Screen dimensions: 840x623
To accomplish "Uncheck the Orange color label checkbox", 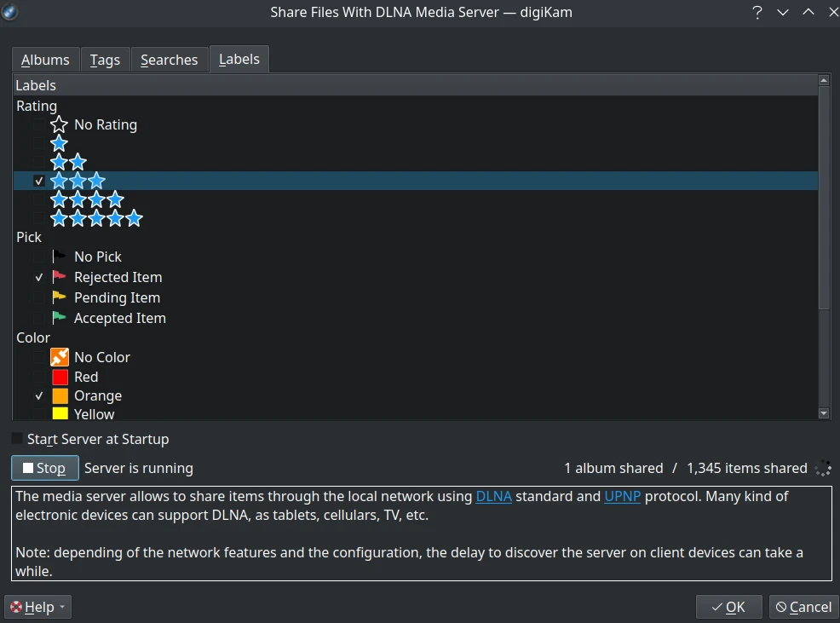I will [38, 396].
